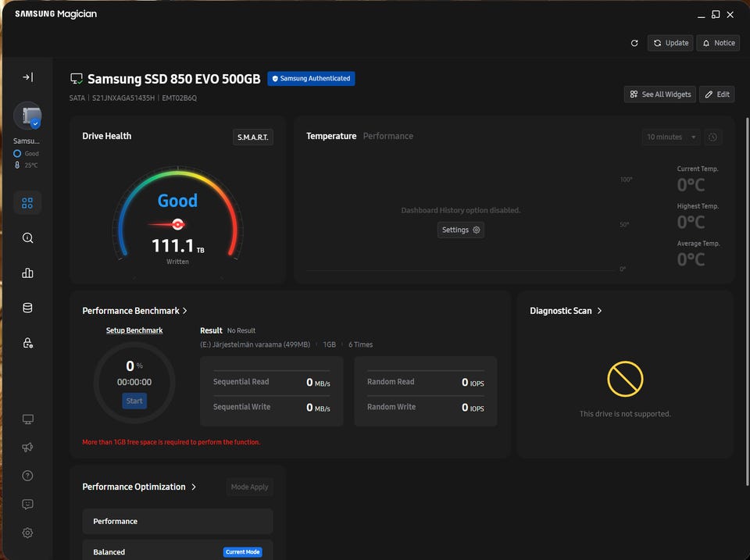Screen dimensions: 750x560
Task: Click the 'Sequential Read' result row
Action: pos(272,382)
